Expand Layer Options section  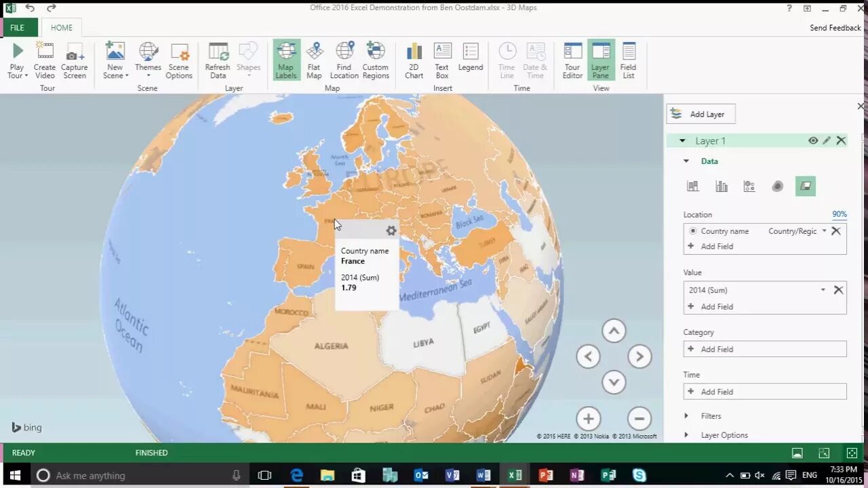click(686, 435)
